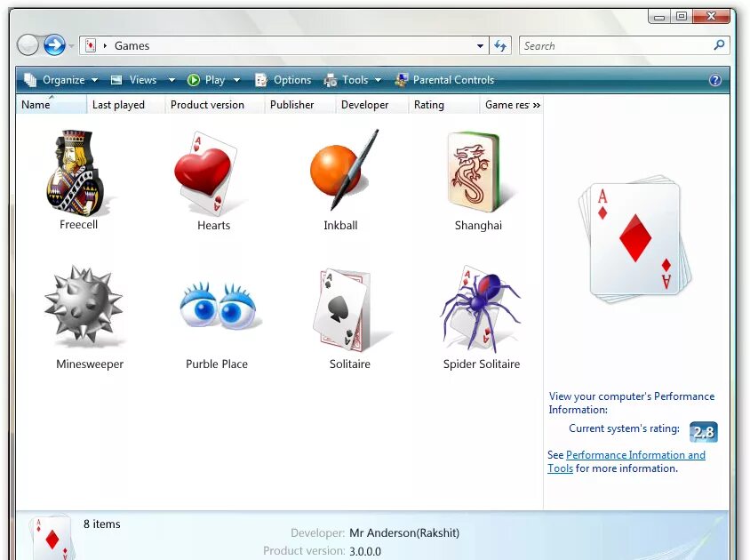Click the Current system's rating text
The width and height of the screenshot is (750, 560).
point(624,428)
